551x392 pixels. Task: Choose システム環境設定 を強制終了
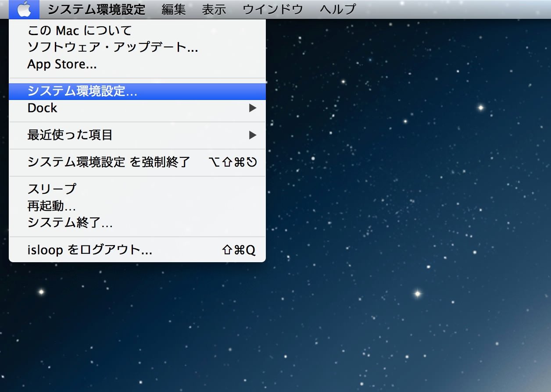pos(137,162)
